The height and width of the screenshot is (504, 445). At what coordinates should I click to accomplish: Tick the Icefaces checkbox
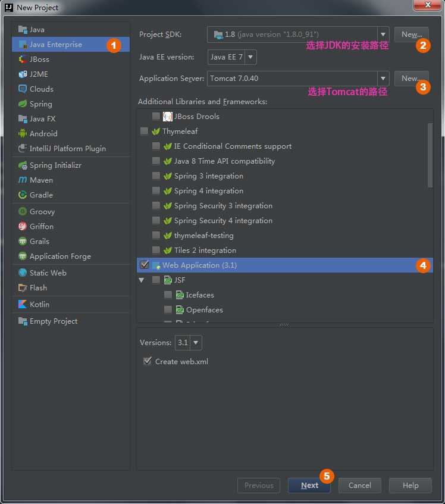click(x=168, y=295)
